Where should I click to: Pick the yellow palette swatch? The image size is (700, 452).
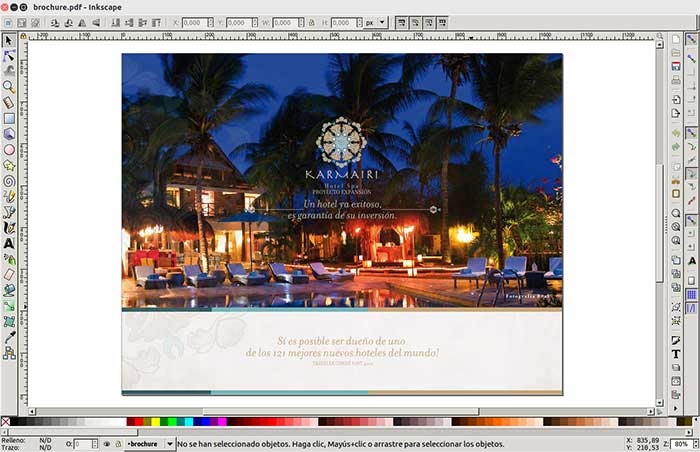[155, 421]
